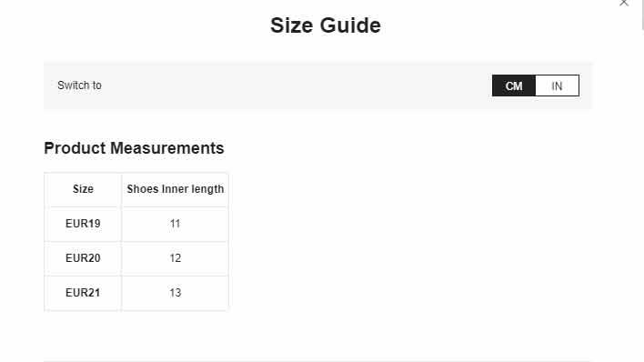Click inner length value 11
The image size is (644, 362).
(x=176, y=224)
